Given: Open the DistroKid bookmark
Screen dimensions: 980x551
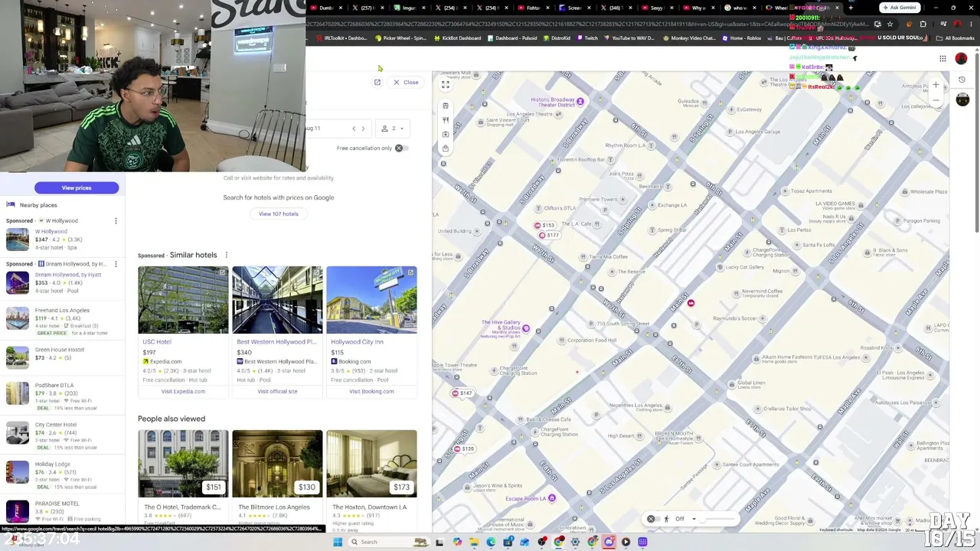Looking at the screenshot, I should pos(556,38).
